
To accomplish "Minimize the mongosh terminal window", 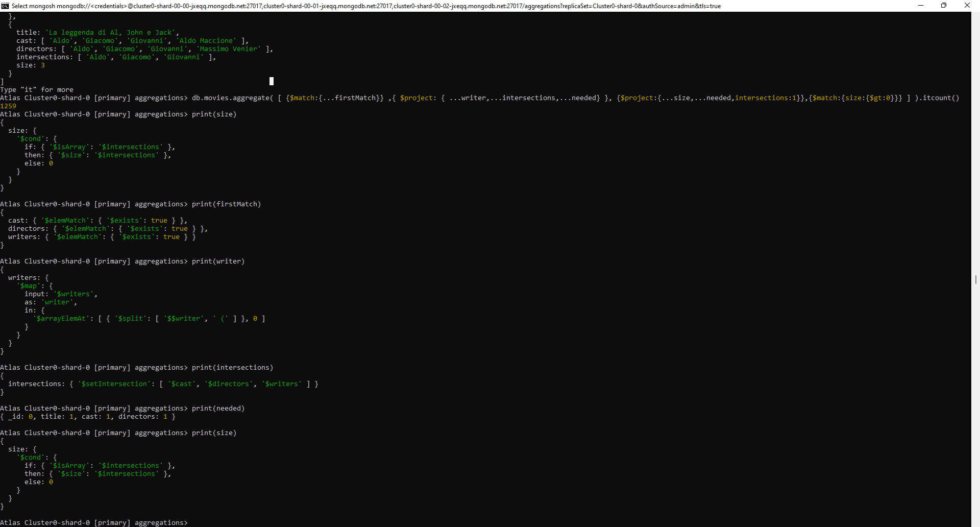I will (921, 6).
